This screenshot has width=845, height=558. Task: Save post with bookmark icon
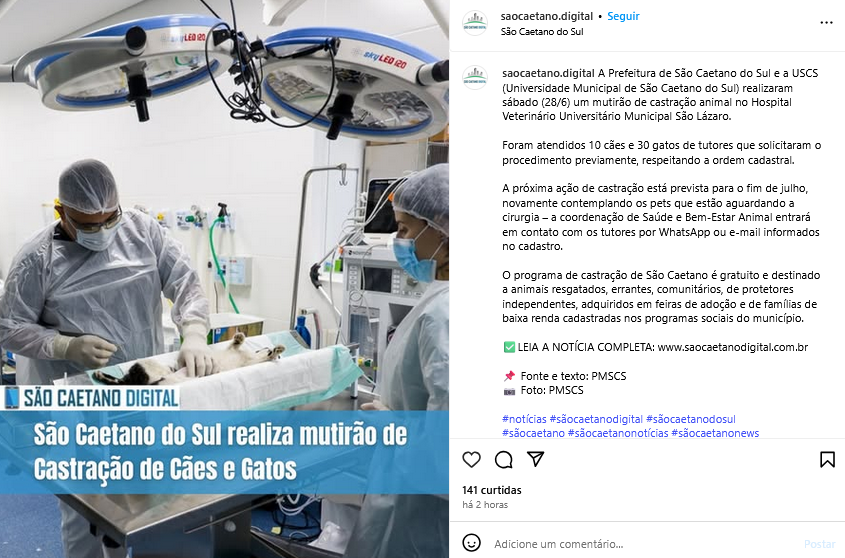pyautogui.click(x=827, y=459)
